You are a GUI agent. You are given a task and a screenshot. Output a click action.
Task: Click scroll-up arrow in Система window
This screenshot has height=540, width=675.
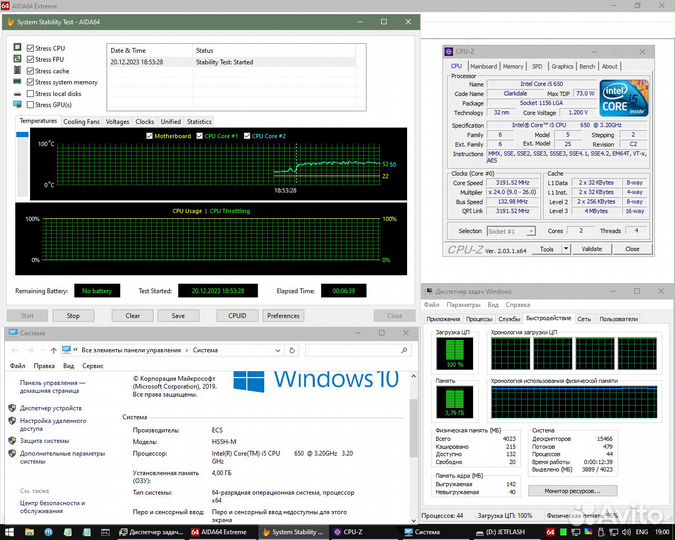click(x=413, y=376)
